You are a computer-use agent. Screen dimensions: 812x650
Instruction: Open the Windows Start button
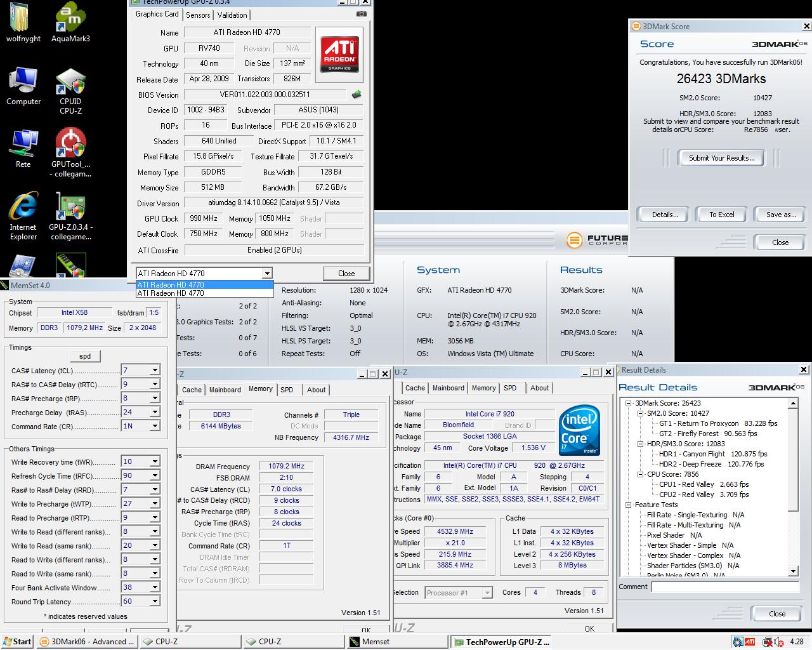17,642
